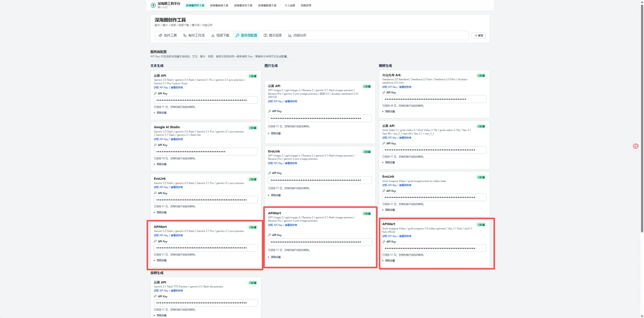644x318 pixels.
Task: Click the key icon in Google AI Studio card
Action: click(155, 145)
